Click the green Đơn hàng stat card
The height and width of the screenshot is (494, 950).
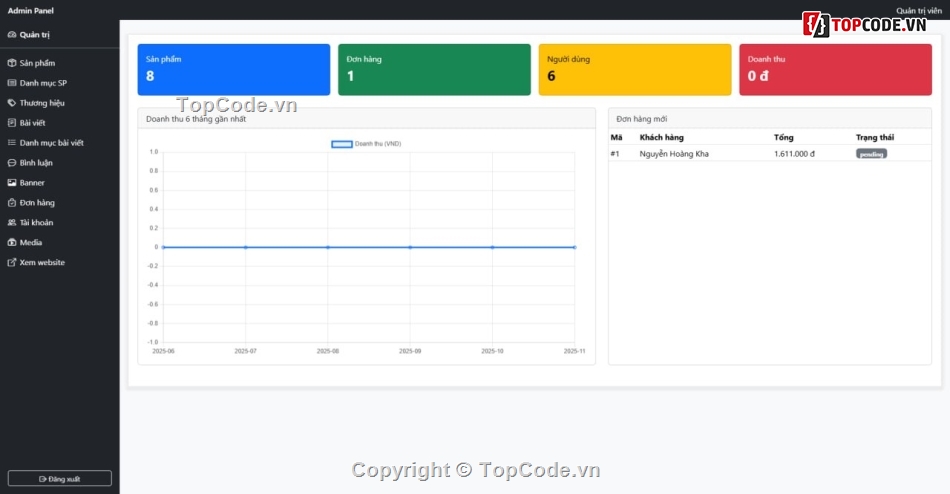coord(434,70)
